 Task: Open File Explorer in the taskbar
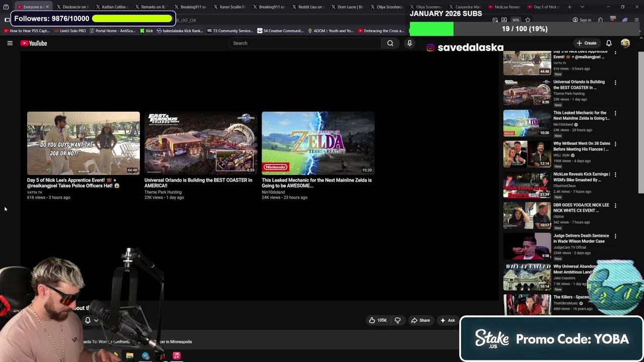click(129, 356)
